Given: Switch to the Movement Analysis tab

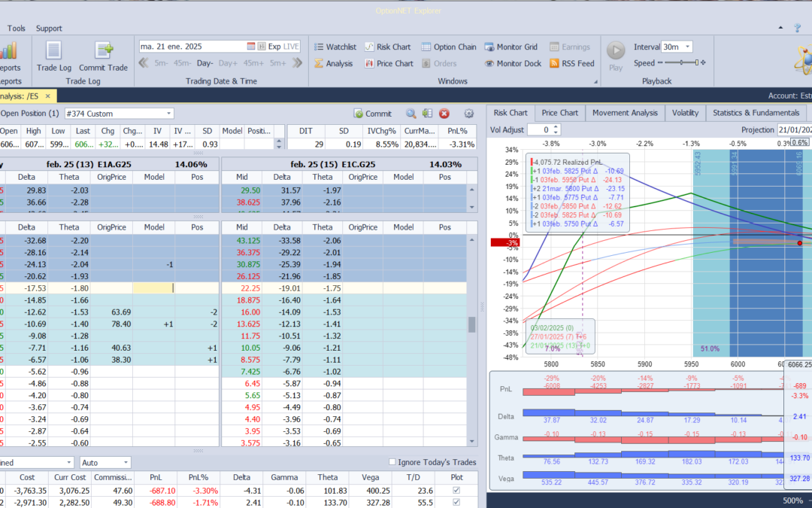Looking at the screenshot, I should pos(625,112).
